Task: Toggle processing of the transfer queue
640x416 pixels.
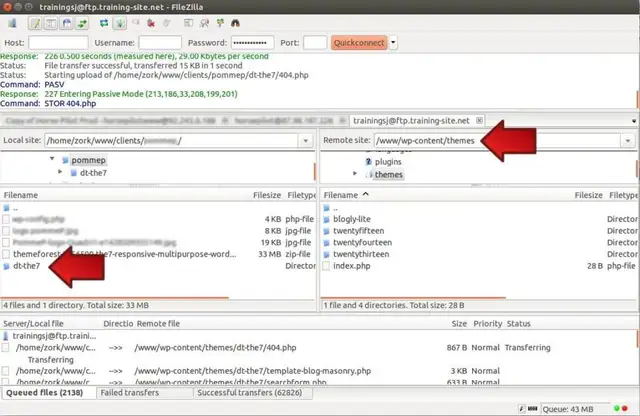Action: click(x=120, y=23)
